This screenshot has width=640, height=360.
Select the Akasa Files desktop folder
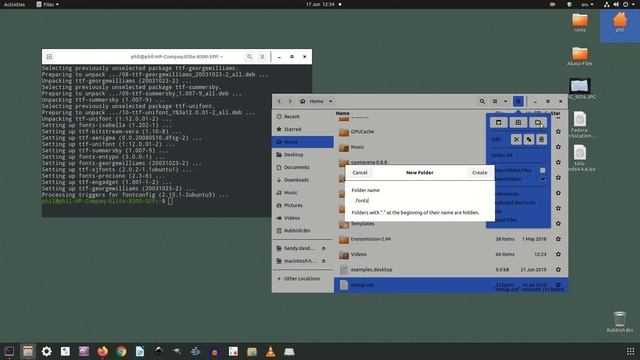(x=580, y=56)
